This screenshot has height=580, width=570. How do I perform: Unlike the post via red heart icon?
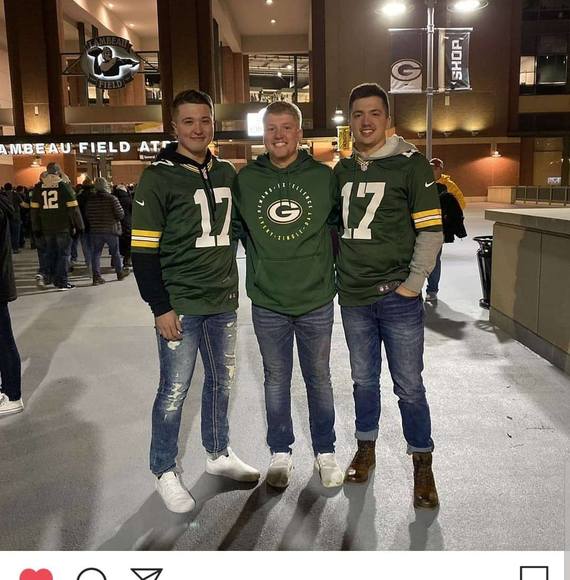[36, 574]
